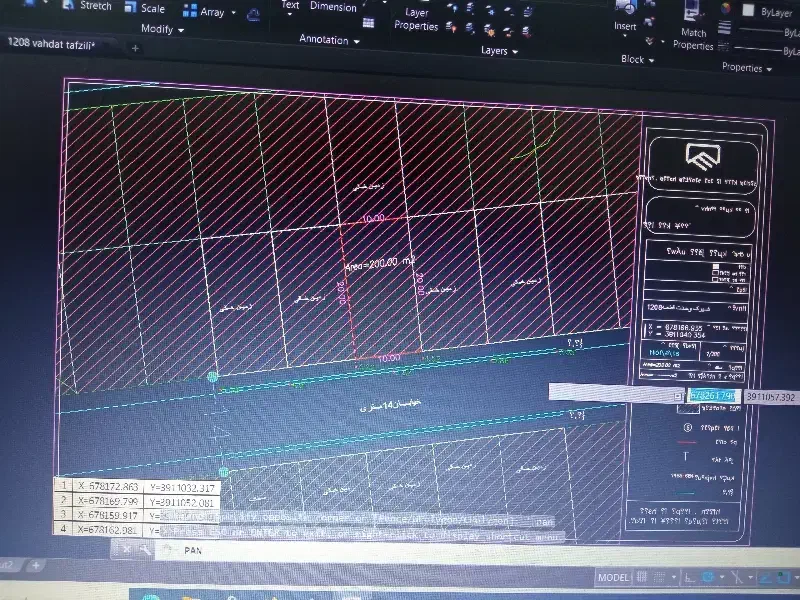Select the Text annotation tool

pos(290,5)
